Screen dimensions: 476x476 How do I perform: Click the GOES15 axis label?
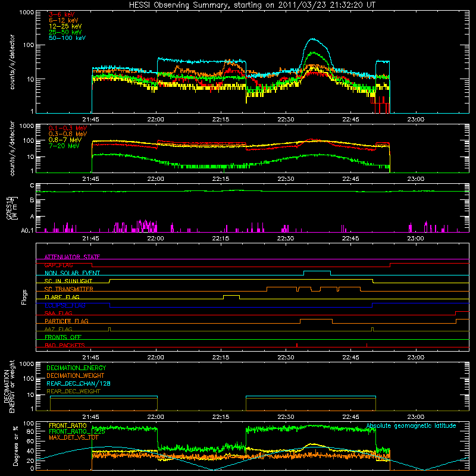[12, 208]
